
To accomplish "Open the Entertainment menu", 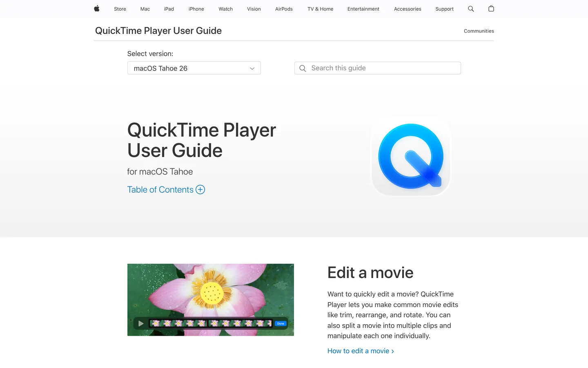I will pos(363,9).
